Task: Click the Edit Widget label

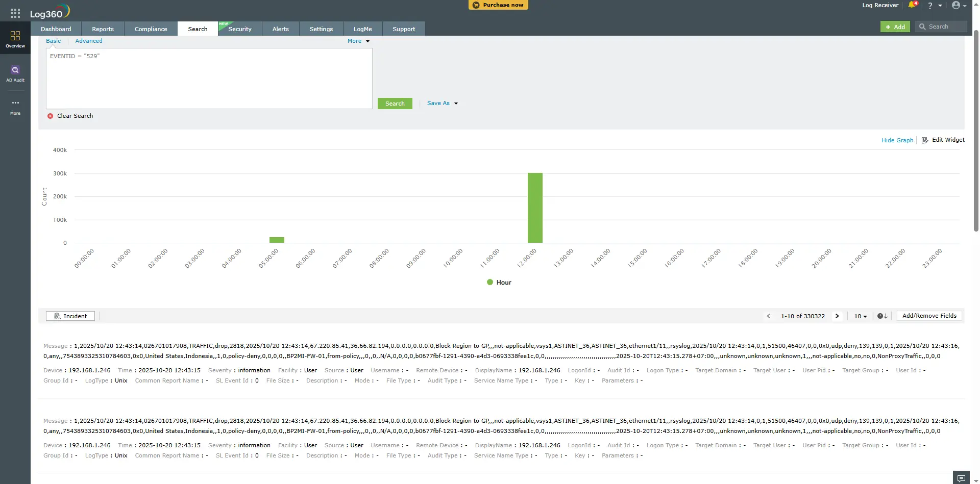Action: coord(948,140)
